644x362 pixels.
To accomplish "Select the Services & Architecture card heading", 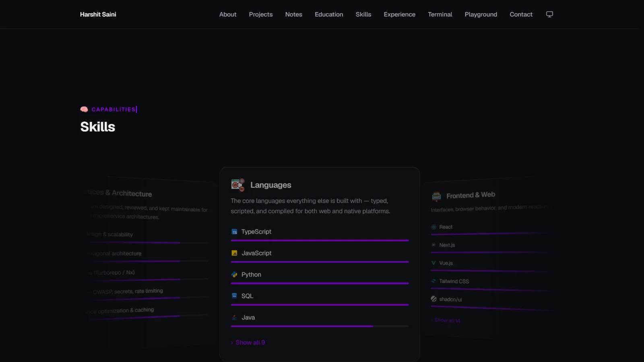I will pyautogui.click(x=118, y=193).
